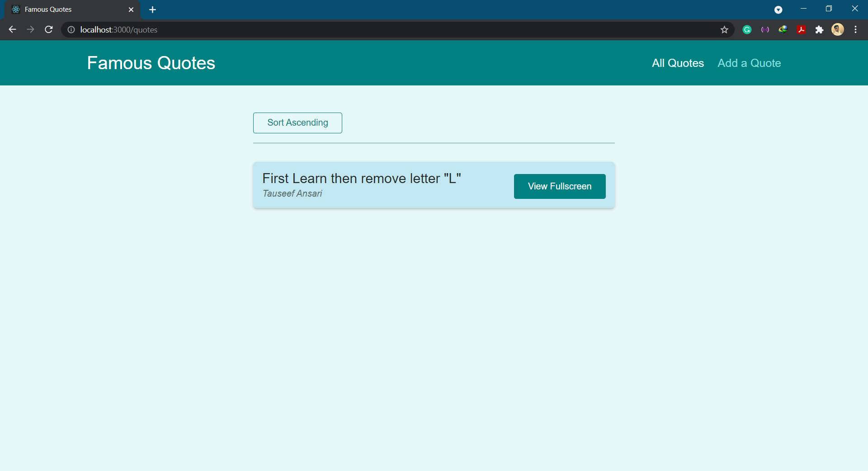The width and height of the screenshot is (868, 471).
Task: Navigate to Add a Quote
Action: pyautogui.click(x=749, y=63)
